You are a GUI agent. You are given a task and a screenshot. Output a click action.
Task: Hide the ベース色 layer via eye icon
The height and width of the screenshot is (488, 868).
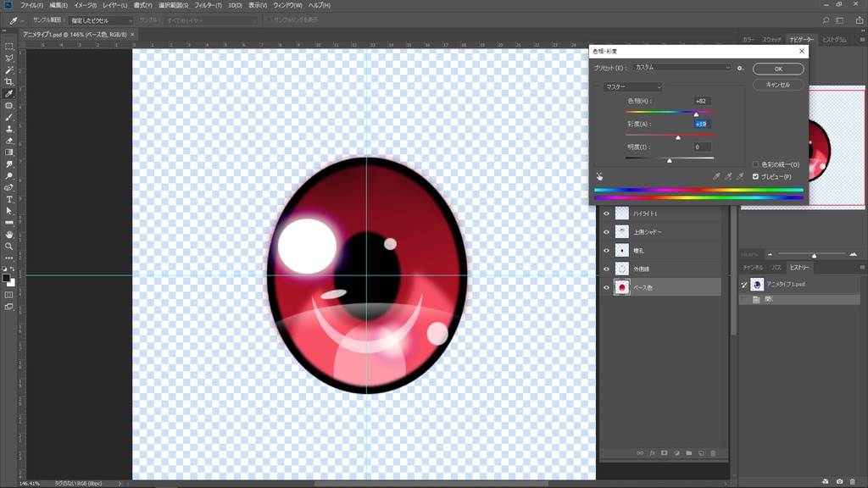coord(606,288)
